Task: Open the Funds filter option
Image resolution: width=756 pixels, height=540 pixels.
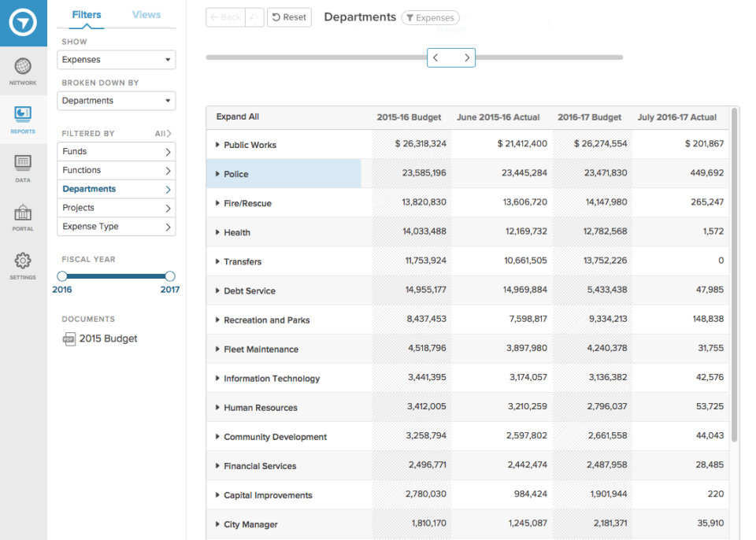Action: coord(116,151)
